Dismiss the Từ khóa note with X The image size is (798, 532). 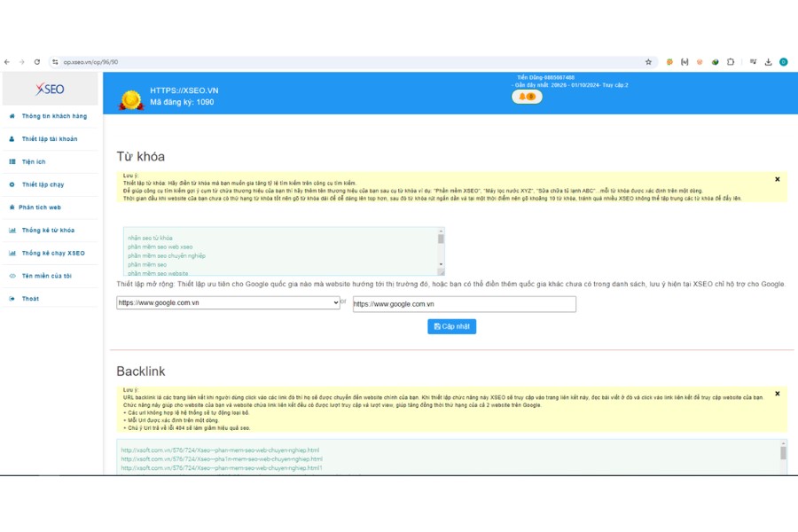(777, 179)
